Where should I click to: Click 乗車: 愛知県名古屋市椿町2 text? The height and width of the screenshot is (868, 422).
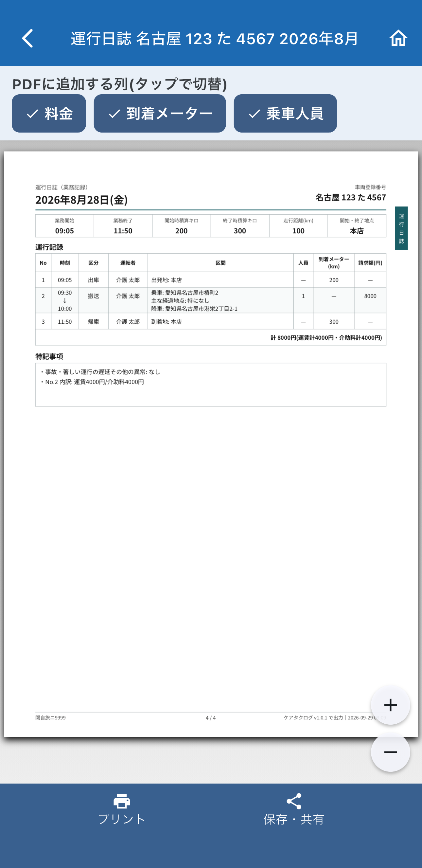click(x=185, y=293)
